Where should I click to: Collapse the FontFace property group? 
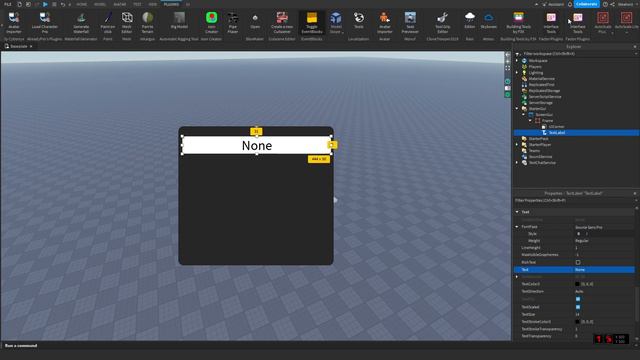click(517, 227)
